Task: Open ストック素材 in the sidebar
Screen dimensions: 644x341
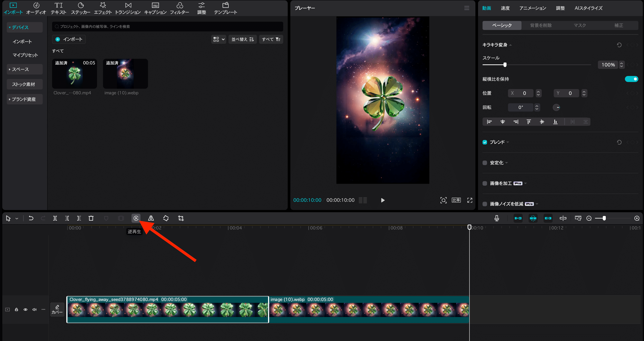Action: tap(25, 84)
